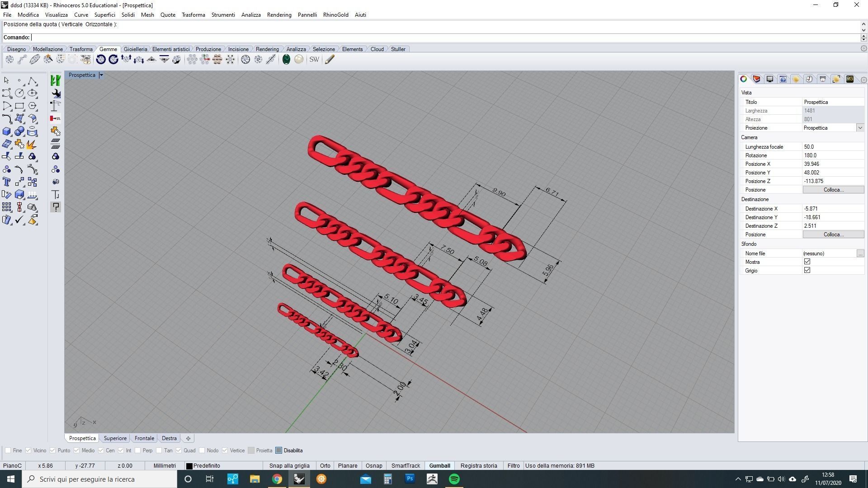Screen dimensions: 868x488
Task: Toggle Registra storia in status bar
Action: pos(479,465)
